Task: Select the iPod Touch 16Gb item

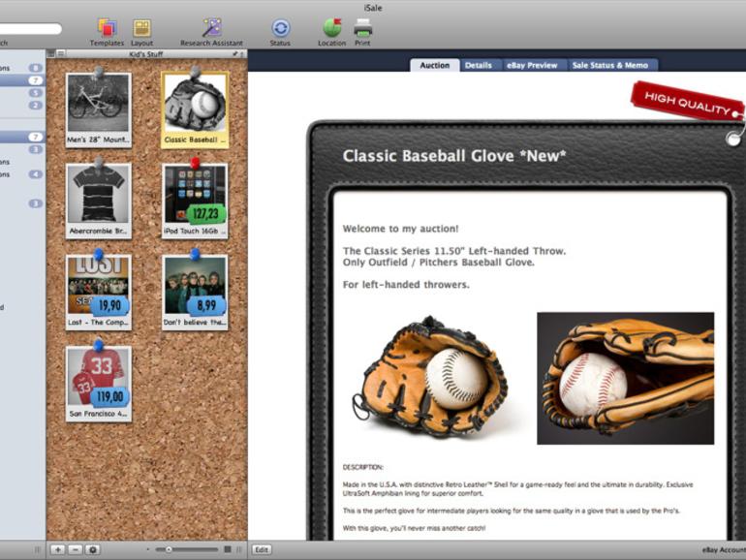Action: (x=195, y=201)
